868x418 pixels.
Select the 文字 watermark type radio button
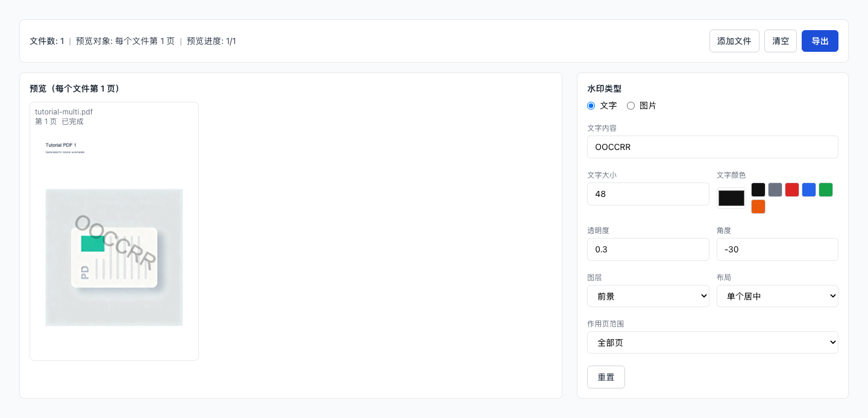point(591,105)
